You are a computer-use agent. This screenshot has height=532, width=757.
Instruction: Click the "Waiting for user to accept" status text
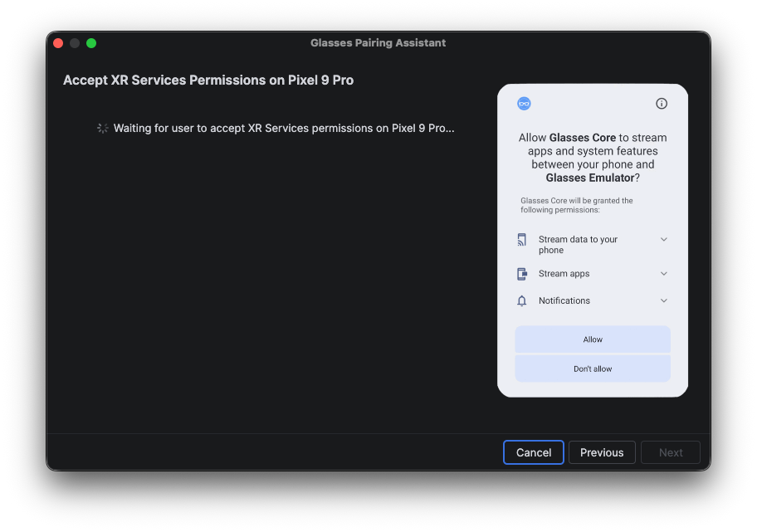click(x=284, y=129)
